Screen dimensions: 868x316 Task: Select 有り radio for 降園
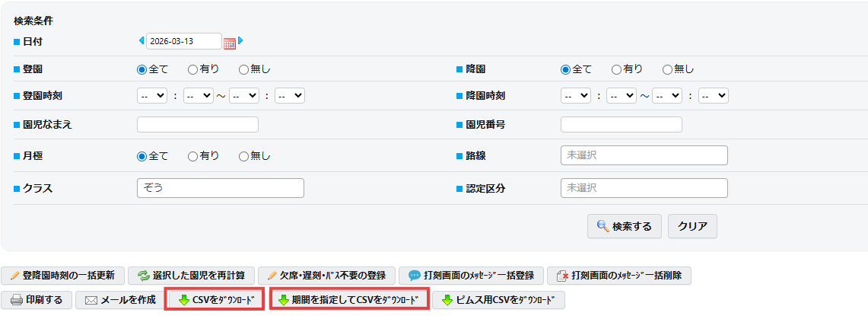coord(616,69)
